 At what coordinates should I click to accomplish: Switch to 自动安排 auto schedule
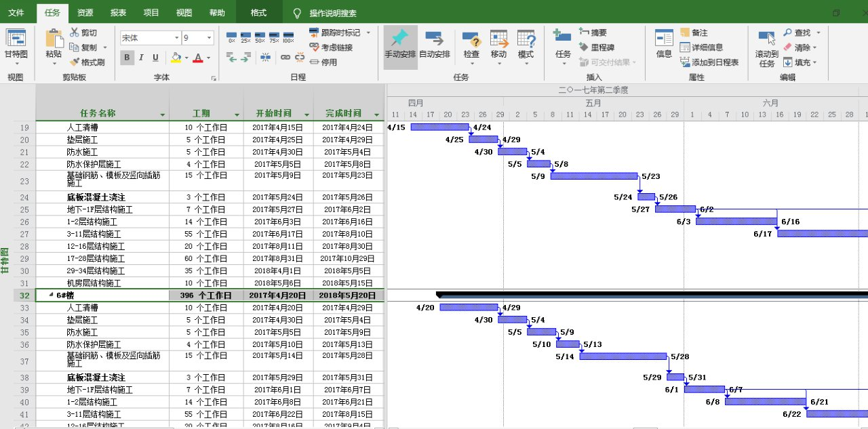434,46
